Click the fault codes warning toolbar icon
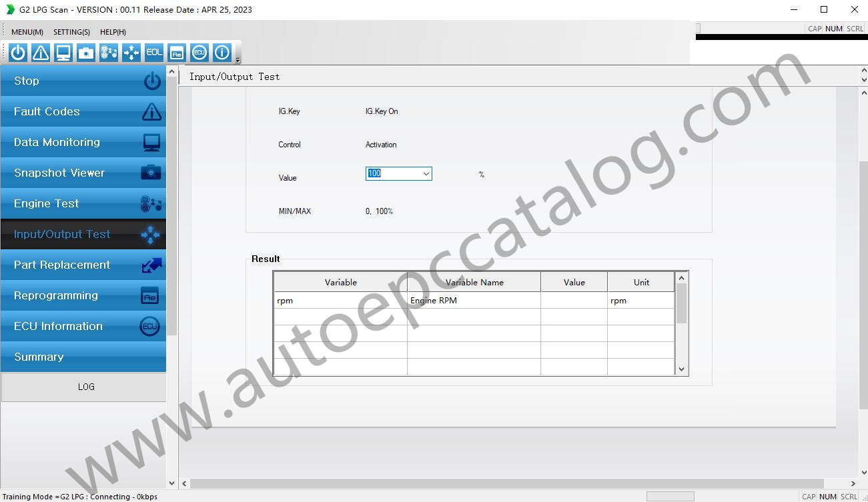Screen dimensions: 868x502 pos(41,53)
